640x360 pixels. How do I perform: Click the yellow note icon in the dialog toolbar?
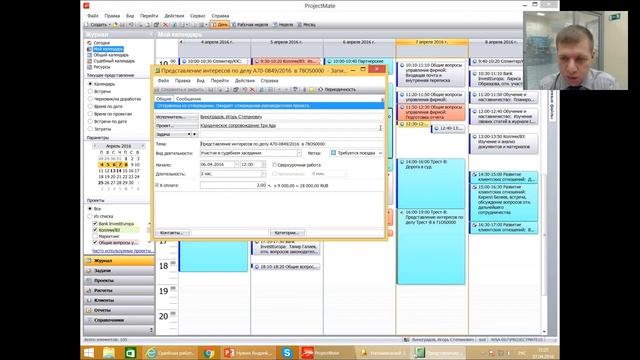tap(312, 90)
